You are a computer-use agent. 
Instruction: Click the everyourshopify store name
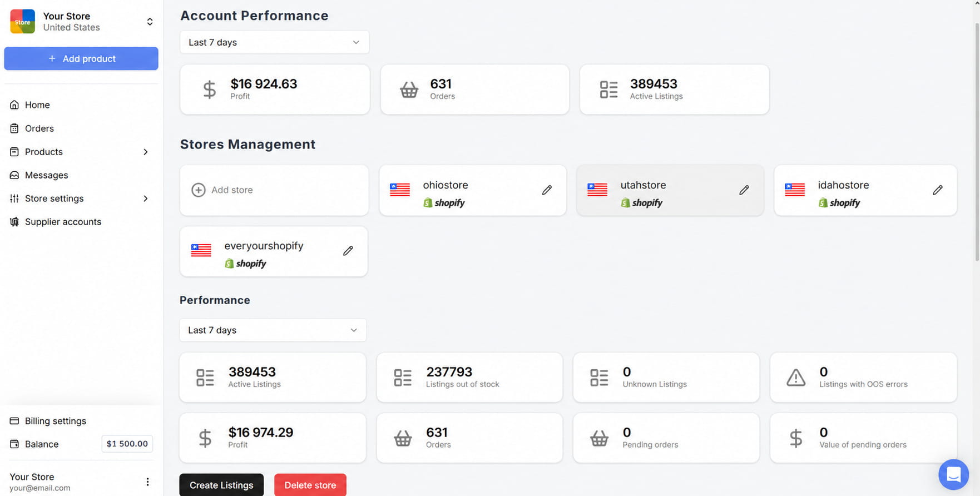point(264,245)
